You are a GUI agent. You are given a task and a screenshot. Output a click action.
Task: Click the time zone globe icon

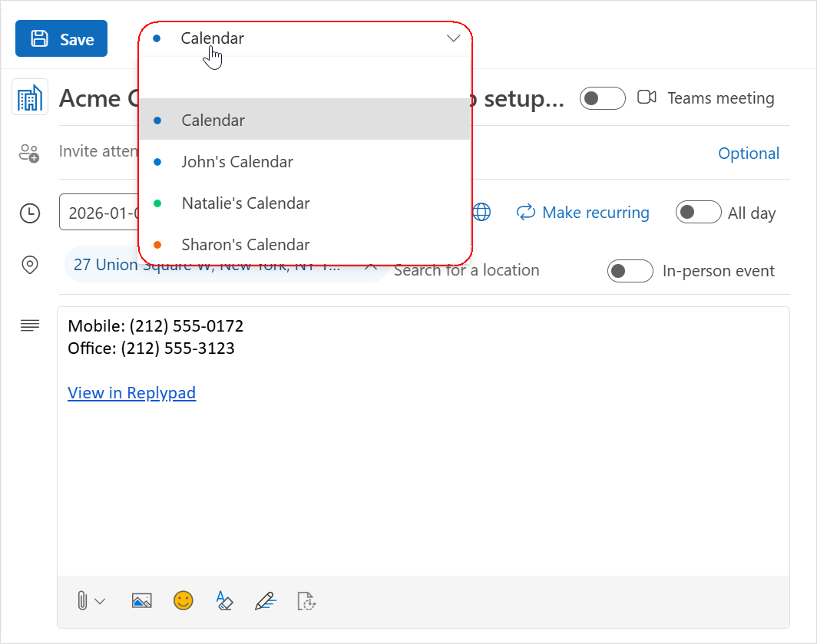481,213
